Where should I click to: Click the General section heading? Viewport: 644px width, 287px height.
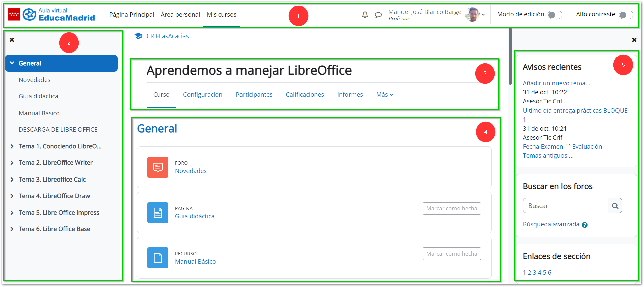coord(157,129)
